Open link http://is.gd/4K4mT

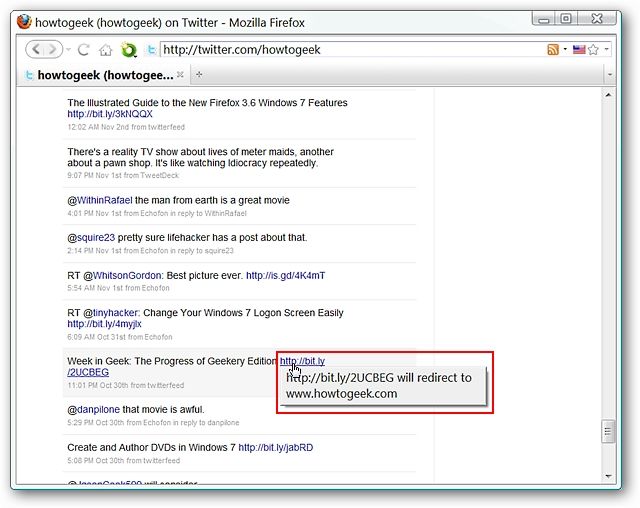[285, 275]
